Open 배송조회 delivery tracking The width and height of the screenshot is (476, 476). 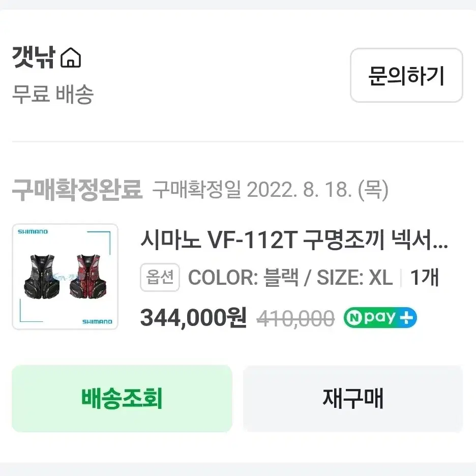(122, 398)
